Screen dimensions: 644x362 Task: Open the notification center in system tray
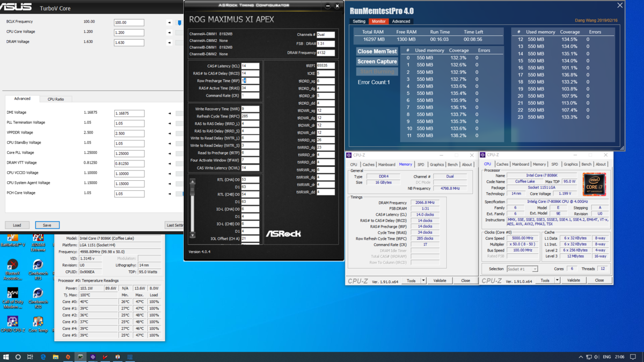click(x=633, y=357)
